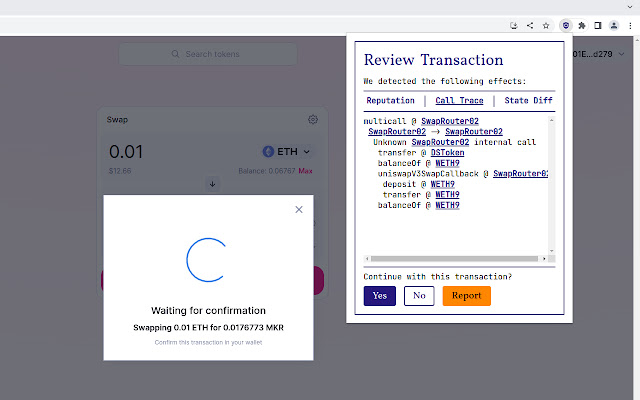Open SwapRouter02 link on multicall line

pos(450,121)
